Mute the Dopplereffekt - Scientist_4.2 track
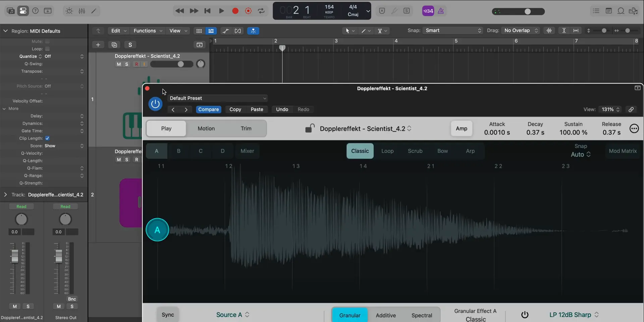The width and height of the screenshot is (644, 322). coord(119,64)
